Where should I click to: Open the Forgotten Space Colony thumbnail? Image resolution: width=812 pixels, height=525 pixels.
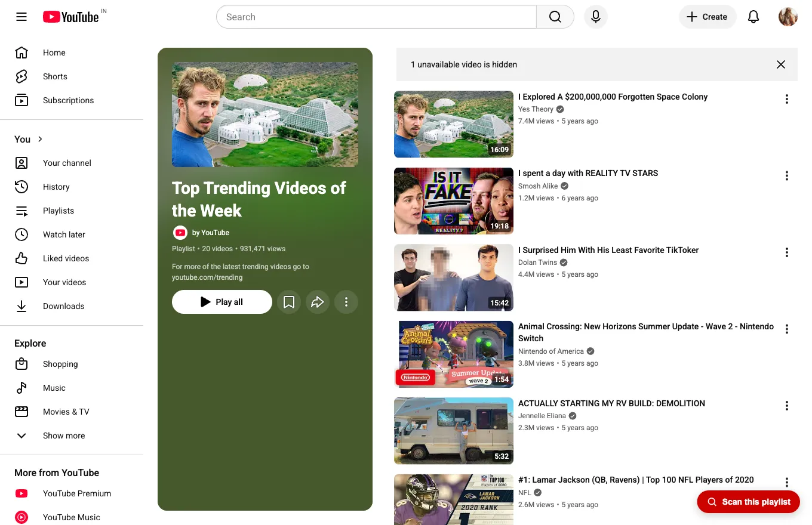(454, 124)
